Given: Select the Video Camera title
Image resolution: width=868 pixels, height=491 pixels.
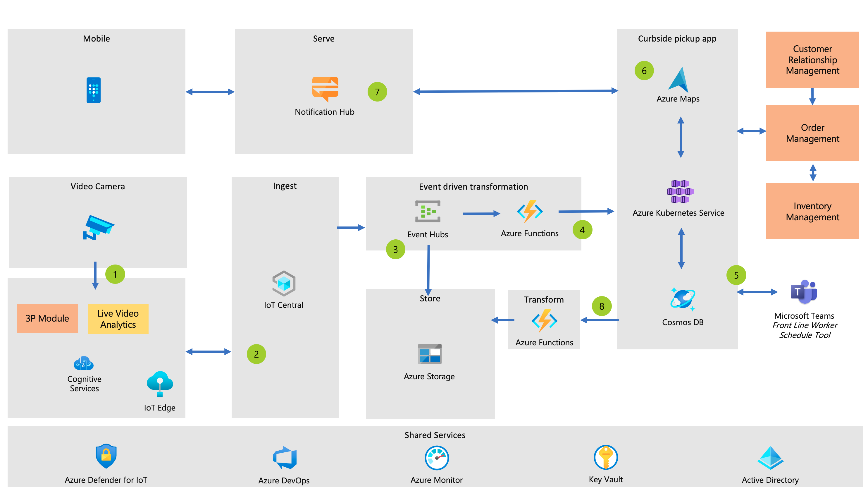Looking at the screenshot, I should coord(97,186).
